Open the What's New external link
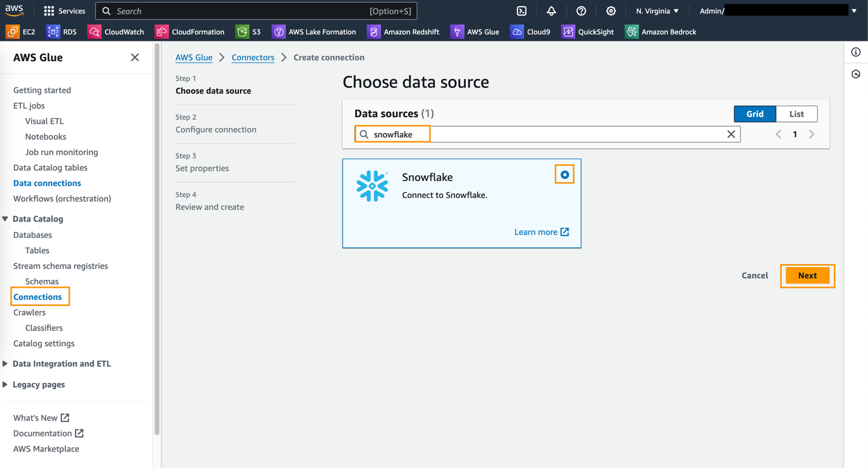This screenshot has height=468, width=868. point(41,418)
